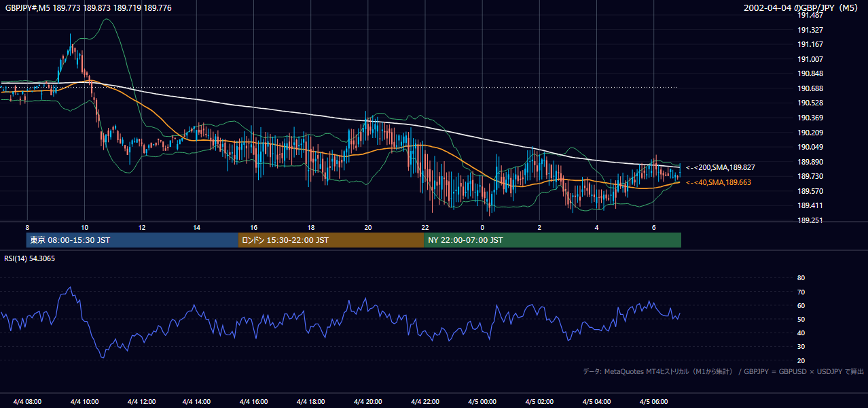
Task: Click hour label 22 under the price chart
Action: coord(424,227)
